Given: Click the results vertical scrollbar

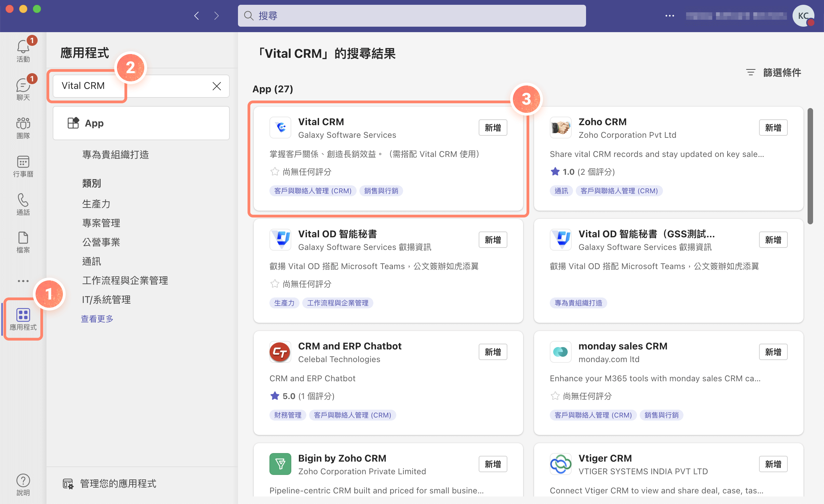Looking at the screenshot, I should point(810,166).
